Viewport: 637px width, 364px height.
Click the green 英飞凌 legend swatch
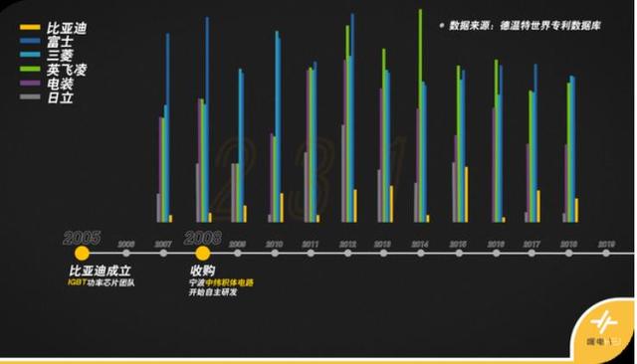coord(30,69)
